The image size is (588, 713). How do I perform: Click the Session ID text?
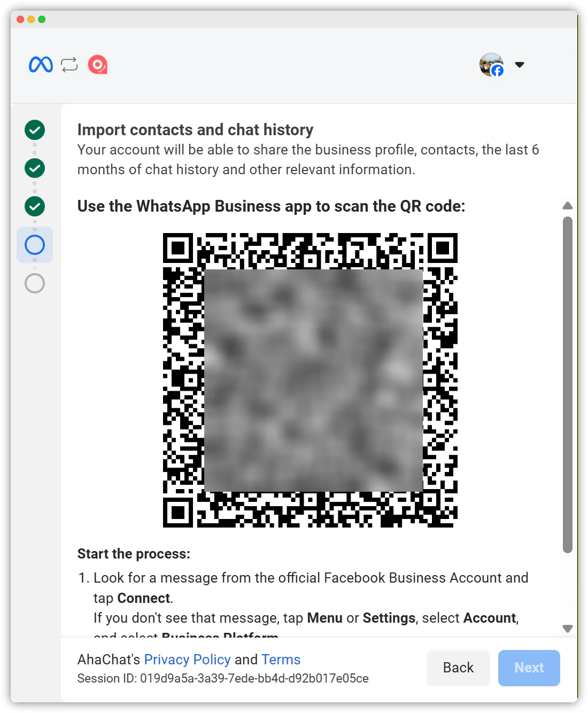click(223, 678)
